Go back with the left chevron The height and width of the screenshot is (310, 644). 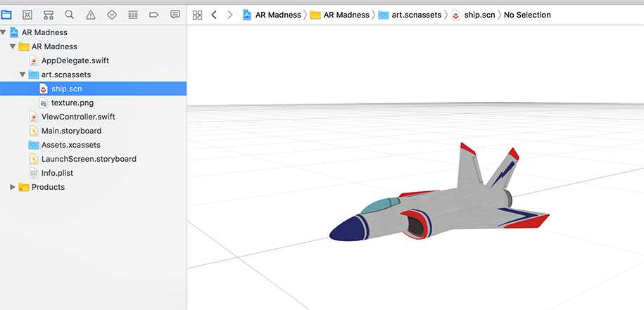pyautogui.click(x=213, y=15)
